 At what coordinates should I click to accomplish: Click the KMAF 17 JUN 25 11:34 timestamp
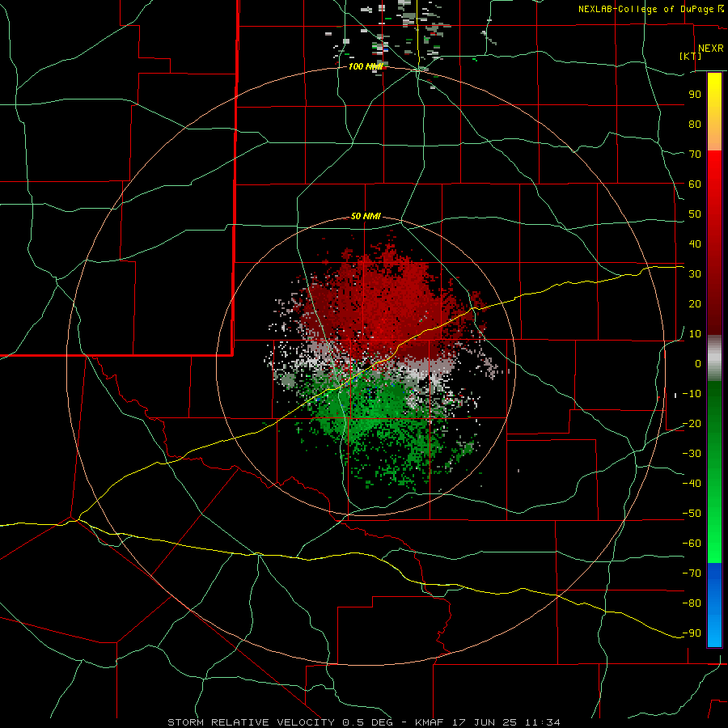pos(488,722)
